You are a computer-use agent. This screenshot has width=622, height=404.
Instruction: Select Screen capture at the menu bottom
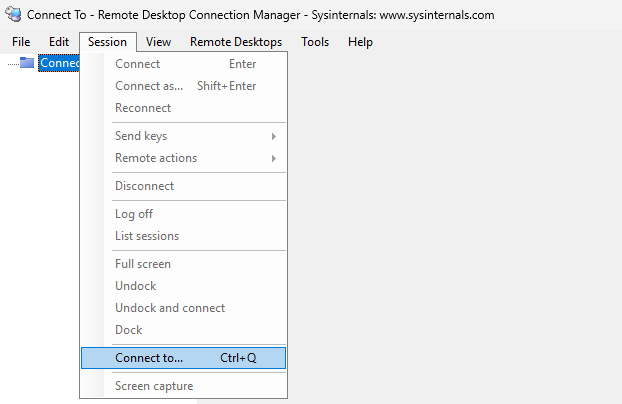pyautogui.click(x=154, y=386)
